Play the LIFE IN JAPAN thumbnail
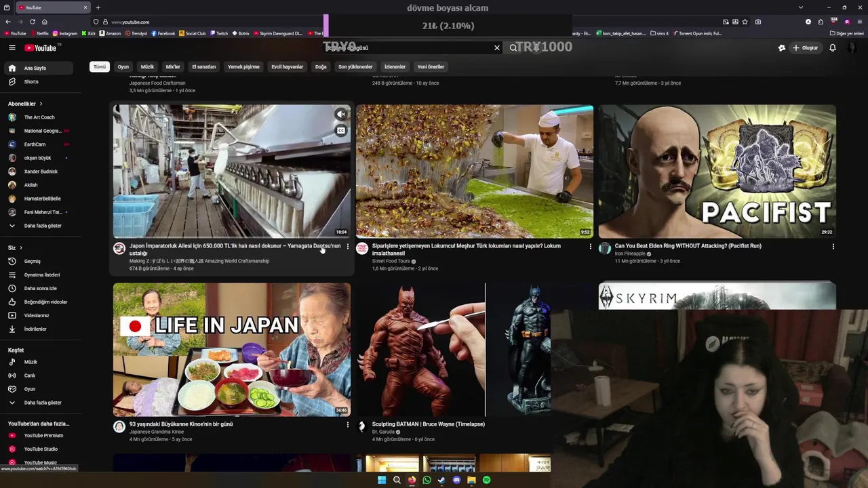The image size is (868, 488). pyautogui.click(x=232, y=349)
